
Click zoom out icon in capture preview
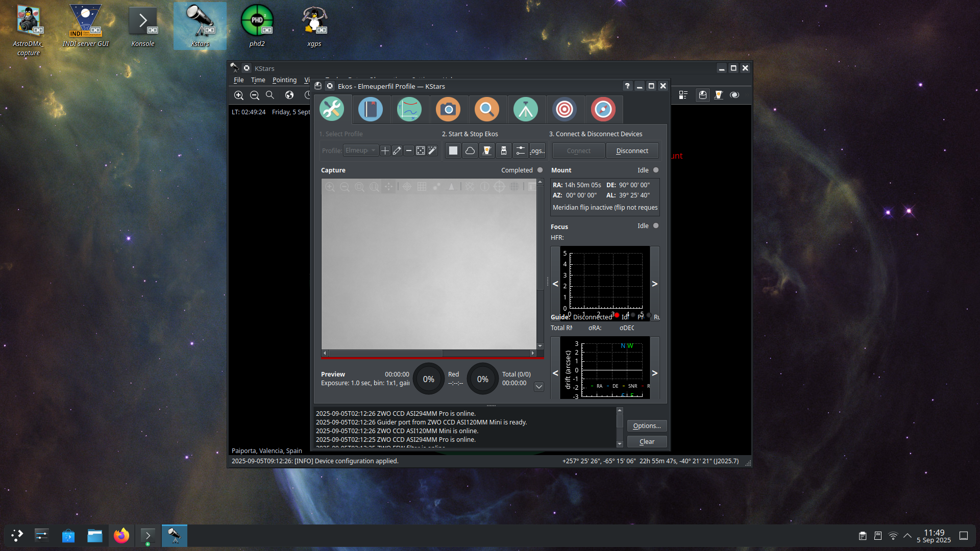coord(345,187)
